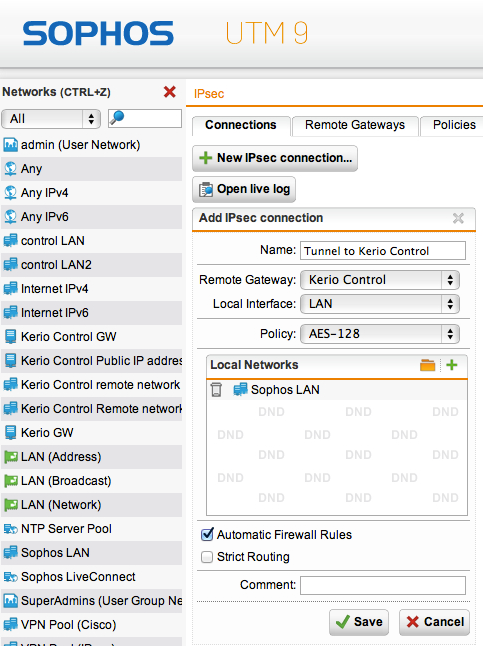This screenshot has height=646, width=483.
Task: Click the globe icon beside Any
Action: click(x=10, y=169)
